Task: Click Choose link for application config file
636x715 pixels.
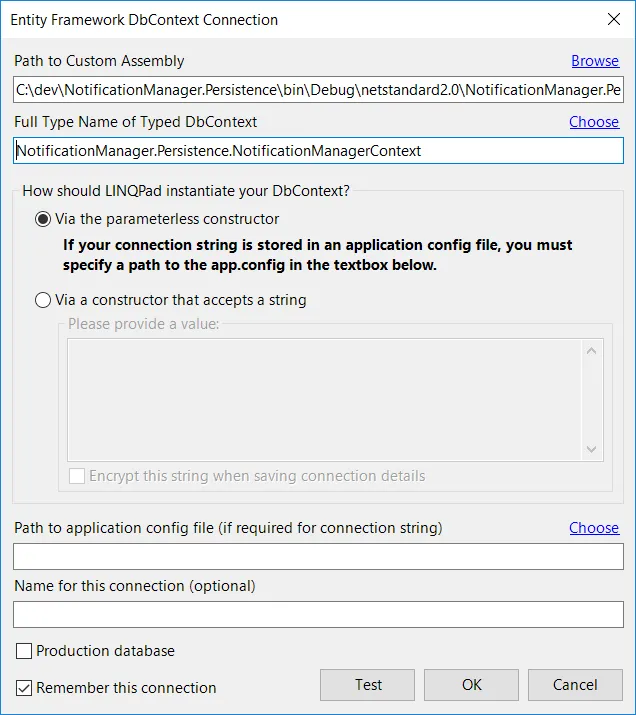Action: point(594,528)
